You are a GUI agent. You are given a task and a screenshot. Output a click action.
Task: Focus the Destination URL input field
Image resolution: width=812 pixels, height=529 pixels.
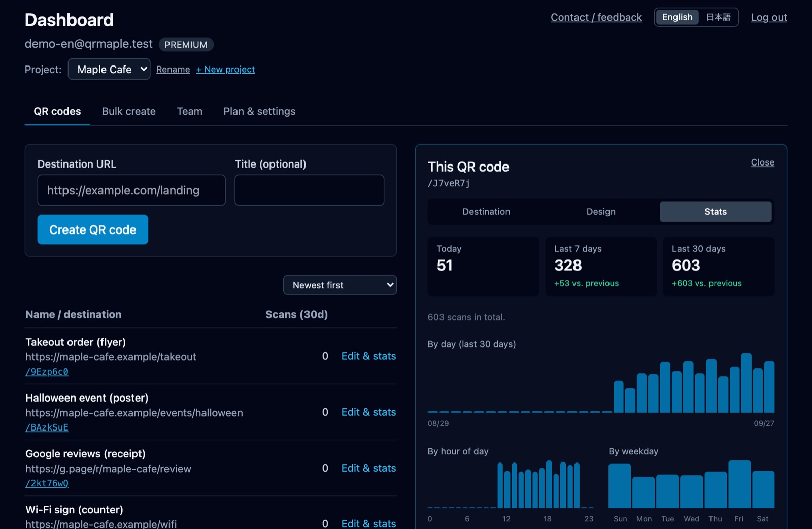131,190
